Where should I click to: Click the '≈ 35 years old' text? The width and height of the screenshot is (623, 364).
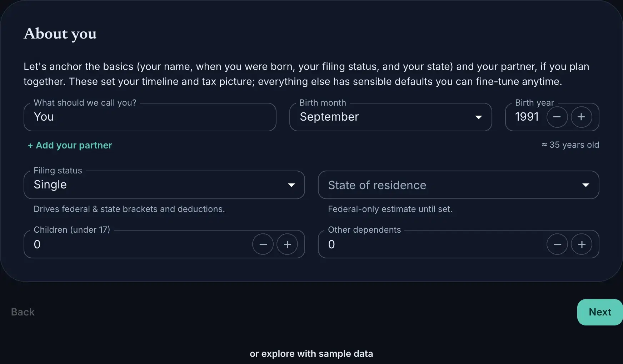[x=570, y=145]
